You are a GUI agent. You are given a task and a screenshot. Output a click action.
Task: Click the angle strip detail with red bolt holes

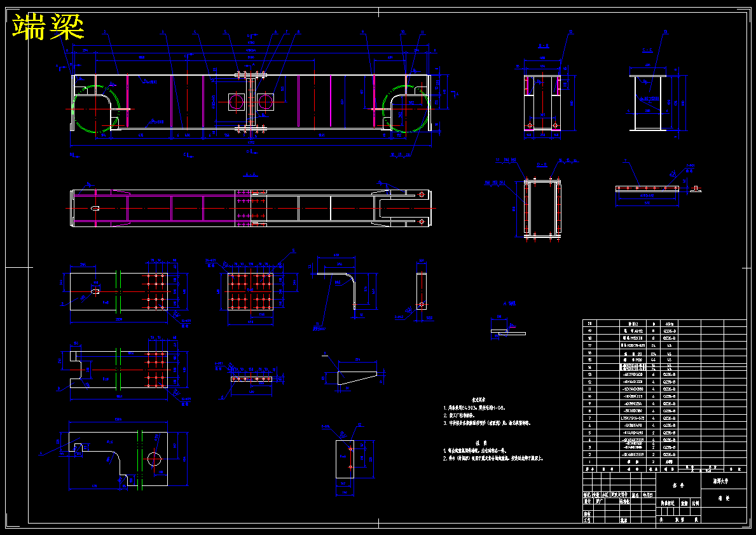(647, 188)
